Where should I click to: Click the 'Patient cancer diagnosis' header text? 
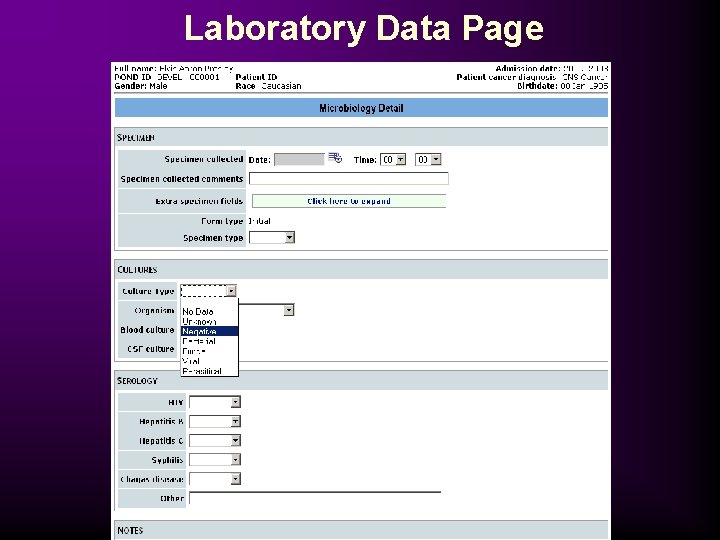tap(506, 77)
